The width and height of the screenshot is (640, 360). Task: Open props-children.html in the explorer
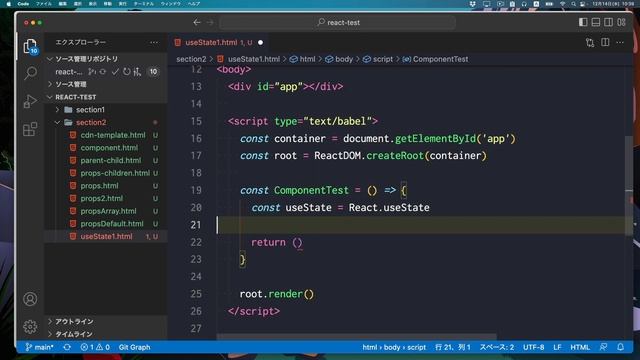coord(106,173)
